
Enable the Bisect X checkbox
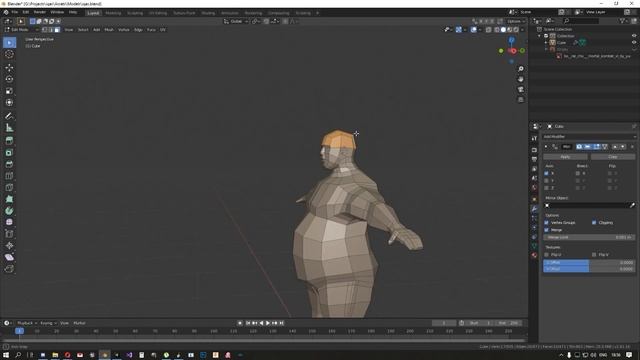578,173
